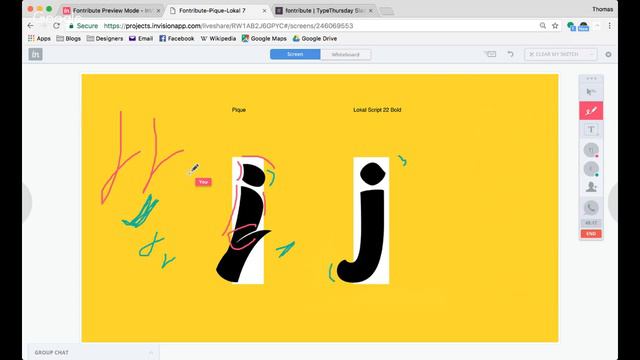Screen dimensions: 640x360
Task: Invite a participant with the add-person icon
Action: coord(591,187)
